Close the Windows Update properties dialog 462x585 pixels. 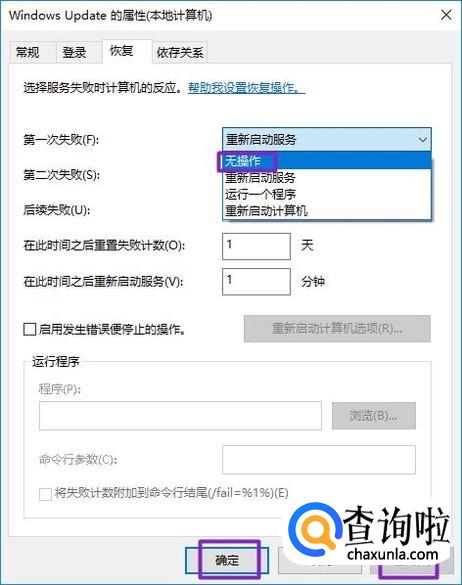(446, 15)
